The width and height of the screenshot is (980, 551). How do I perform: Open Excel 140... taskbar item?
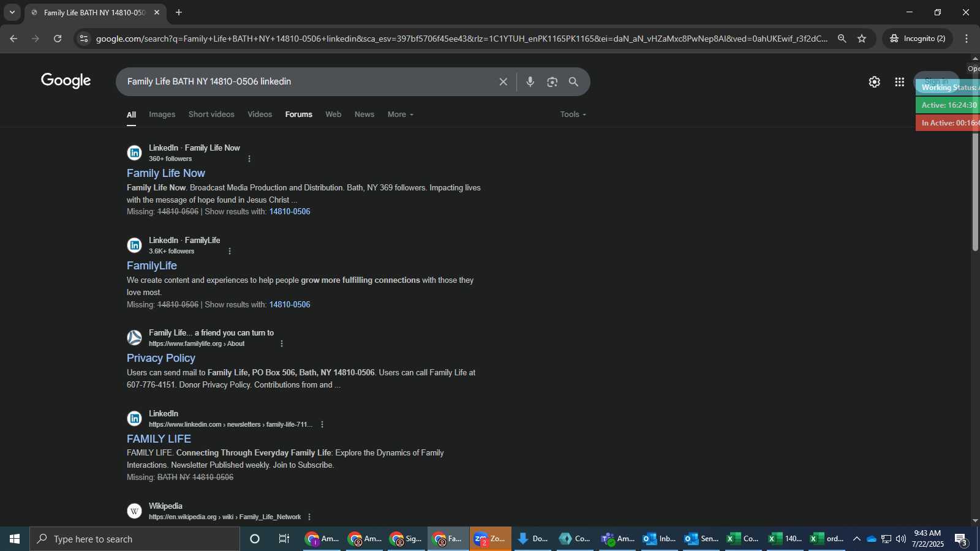[785, 539]
